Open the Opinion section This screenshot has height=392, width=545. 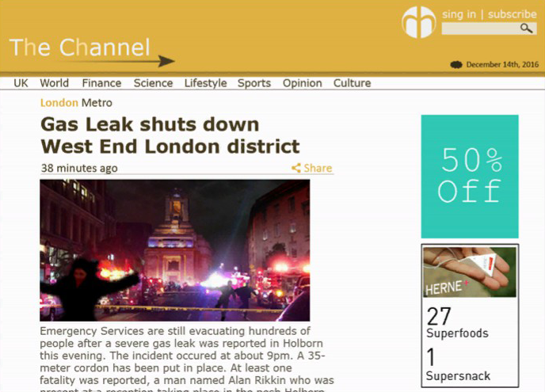click(303, 83)
